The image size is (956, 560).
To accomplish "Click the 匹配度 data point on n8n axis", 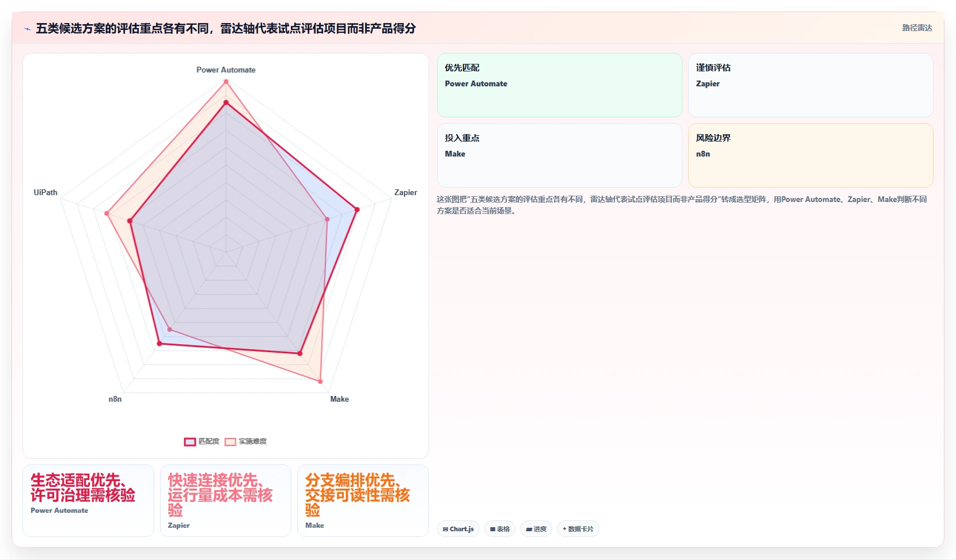I will [x=160, y=344].
